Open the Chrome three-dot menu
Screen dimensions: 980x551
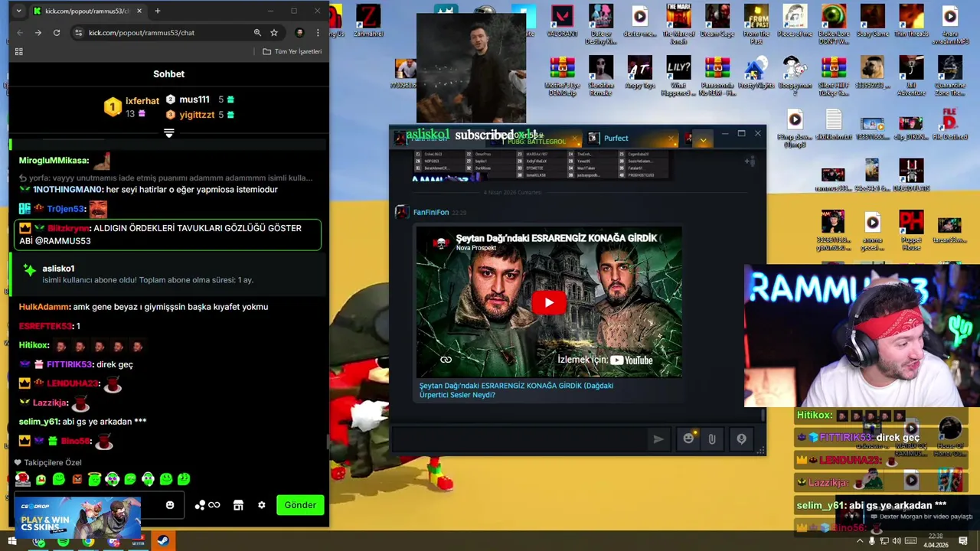318,33
